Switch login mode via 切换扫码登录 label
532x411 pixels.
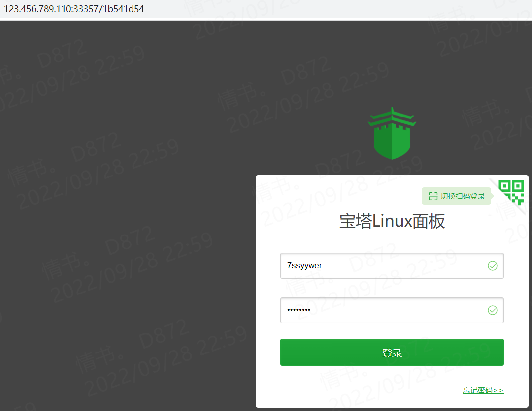click(x=463, y=196)
